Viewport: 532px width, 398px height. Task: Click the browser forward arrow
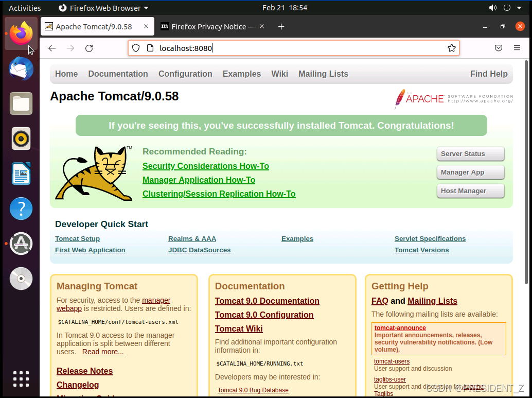coord(70,48)
